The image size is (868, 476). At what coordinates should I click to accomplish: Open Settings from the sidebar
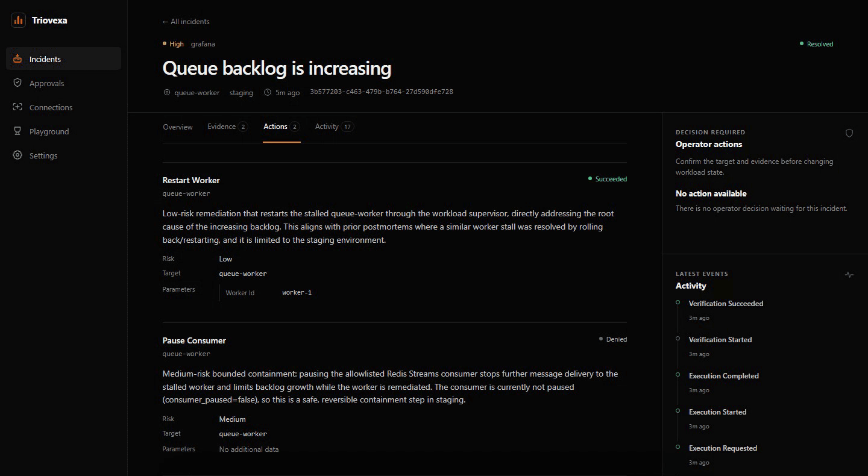click(x=64, y=155)
